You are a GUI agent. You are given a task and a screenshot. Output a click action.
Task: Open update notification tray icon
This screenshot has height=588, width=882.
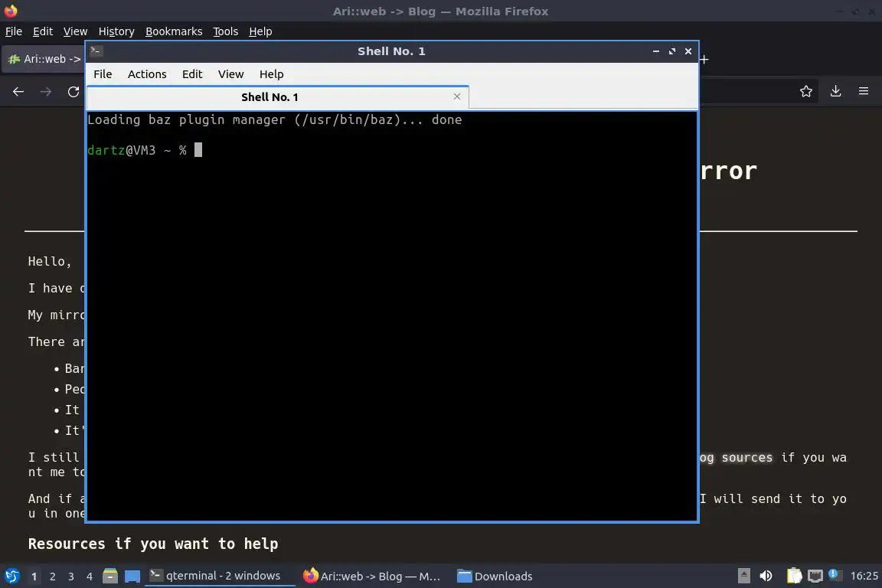pyautogui.click(x=835, y=575)
